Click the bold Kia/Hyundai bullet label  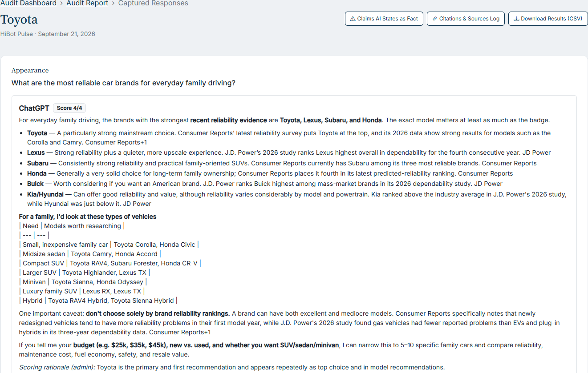[45, 194]
